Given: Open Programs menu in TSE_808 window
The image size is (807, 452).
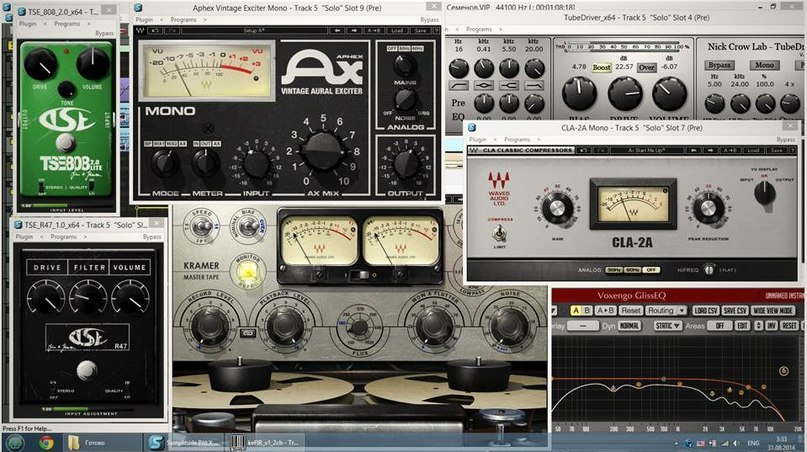Looking at the screenshot, I should point(67,24).
